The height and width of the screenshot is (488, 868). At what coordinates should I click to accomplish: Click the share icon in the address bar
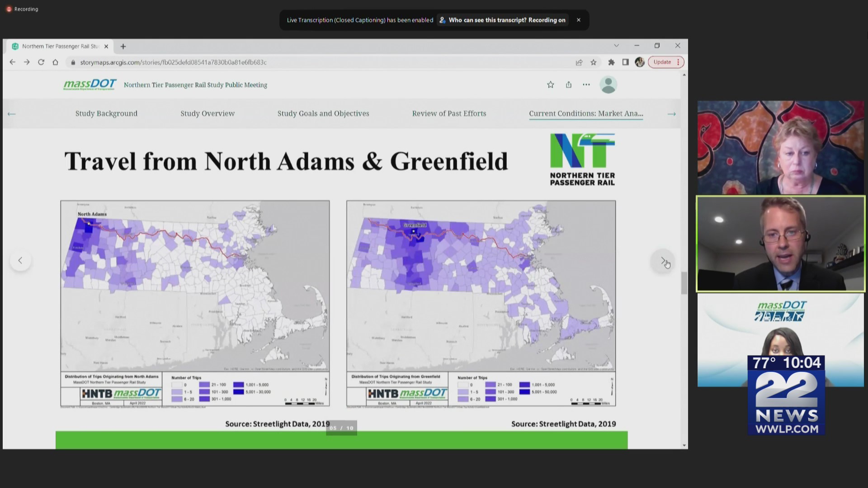tap(579, 62)
